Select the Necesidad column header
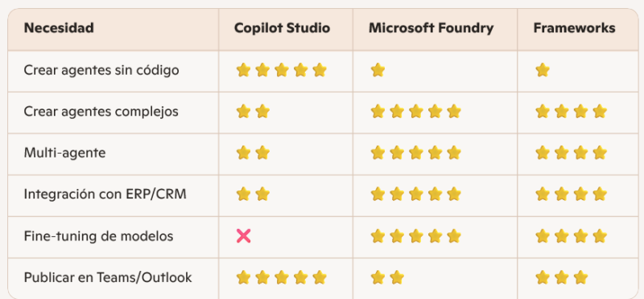This screenshot has width=644, height=299. (59, 28)
